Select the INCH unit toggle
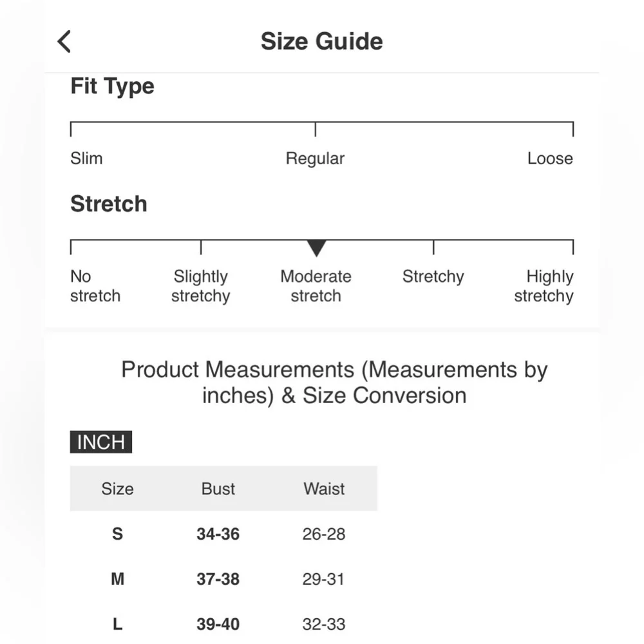 click(x=101, y=442)
